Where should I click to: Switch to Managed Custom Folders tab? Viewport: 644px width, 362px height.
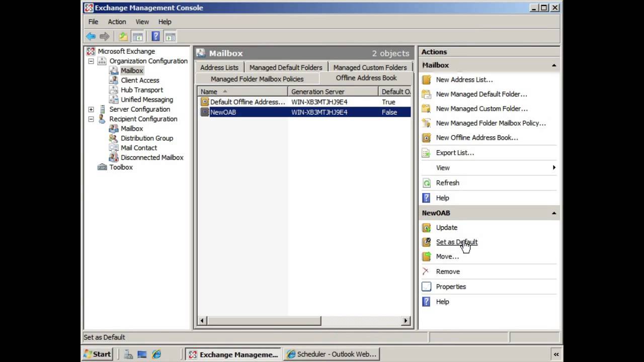coord(370,67)
